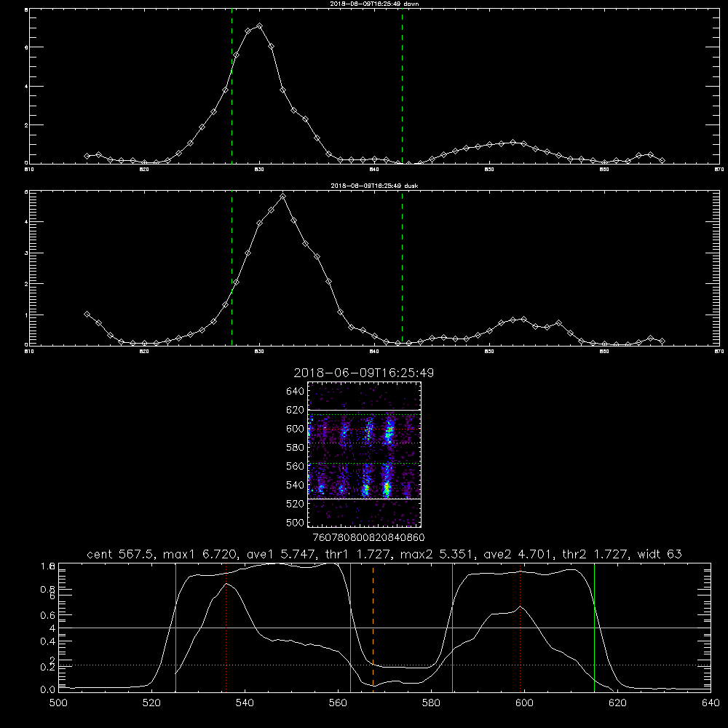Viewport: 728px width, 728px height.
Task: Click the spectrogram y-axis label 580
Action: click(296, 448)
